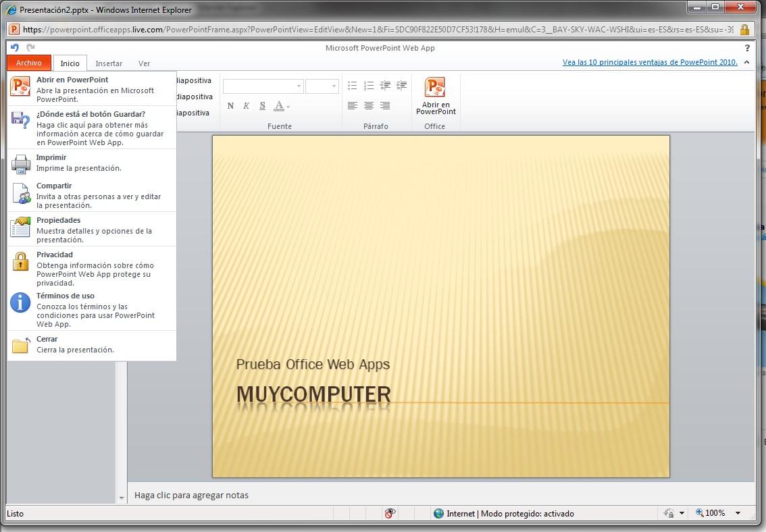Switch to the Inicio tab
This screenshot has height=532, width=766.
click(x=70, y=63)
